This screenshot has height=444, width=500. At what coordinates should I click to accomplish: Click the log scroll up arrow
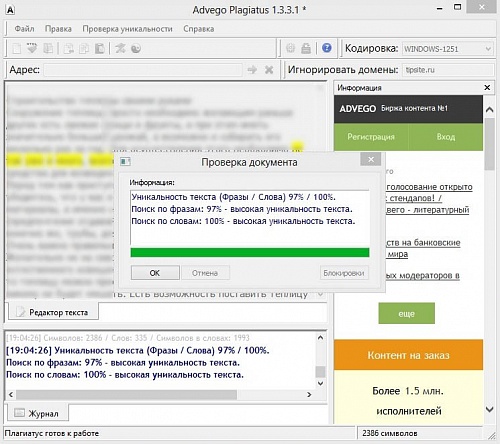(x=320, y=338)
